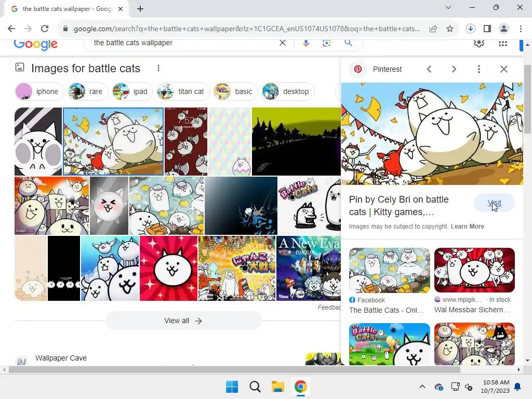Select the Japanese logo battle cats thumbnail
The height and width of the screenshot is (399, 532).
(237, 269)
